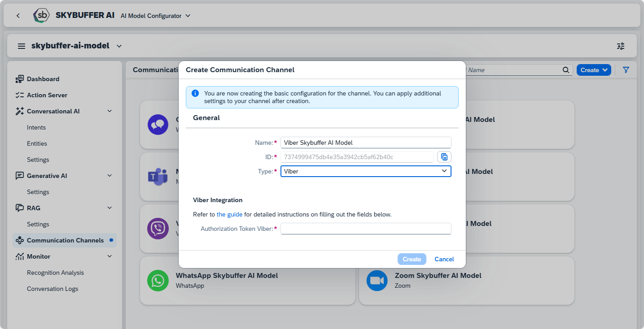Go to Entities page
Viewport: 644px width, 329px height.
pyautogui.click(x=37, y=143)
